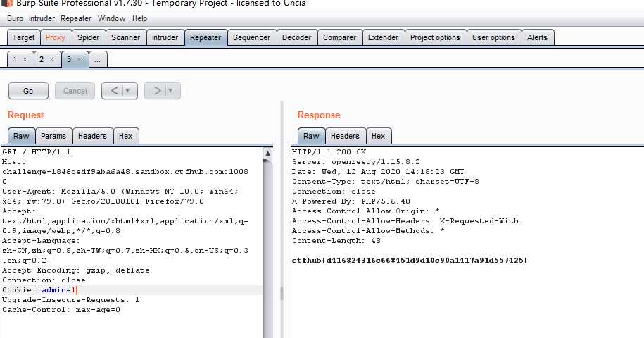
Task: Click the 'Accept-Language:' request header
Action: click(41, 241)
